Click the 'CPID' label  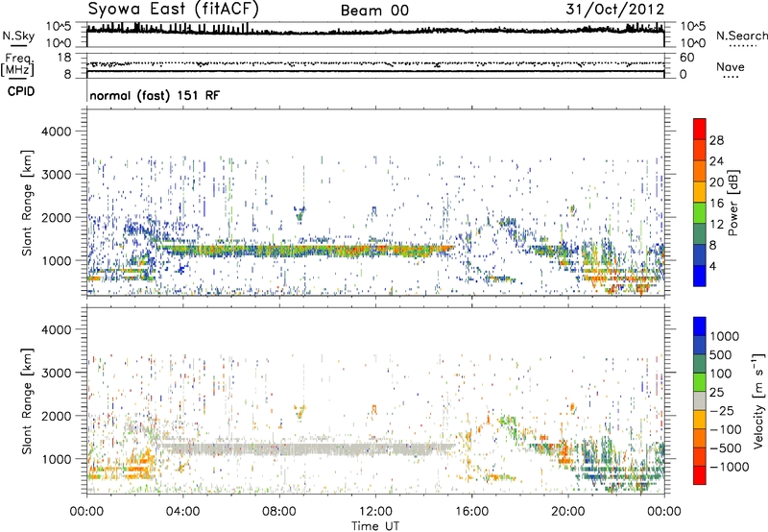[21, 91]
